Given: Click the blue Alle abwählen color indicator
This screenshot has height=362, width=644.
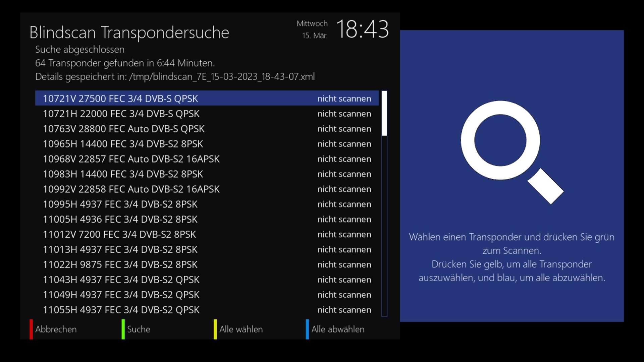Looking at the screenshot, I should [307, 329].
